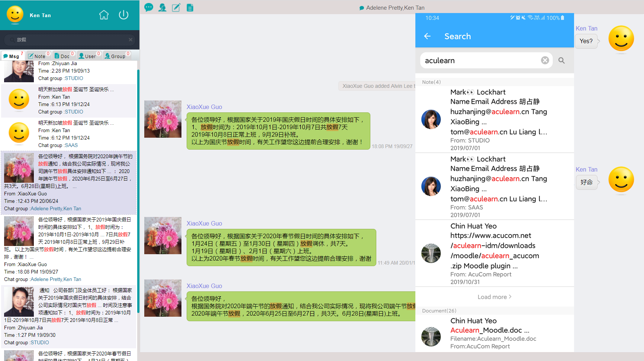Image resolution: width=644 pixels, height=361 pixels.
Task: Click the document toolbar icon
Action: point(190,7)
